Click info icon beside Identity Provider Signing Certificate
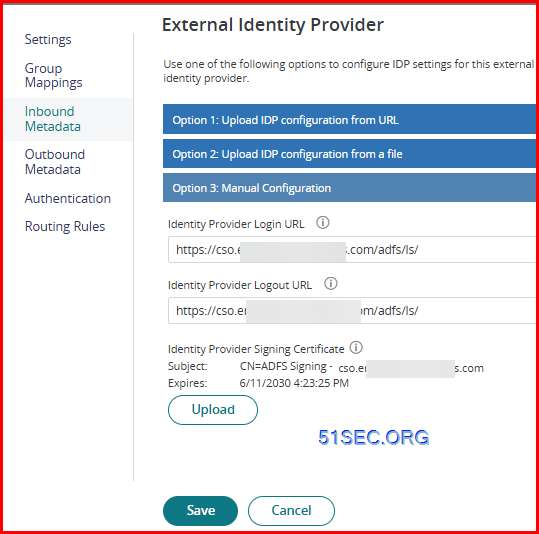 356,347
